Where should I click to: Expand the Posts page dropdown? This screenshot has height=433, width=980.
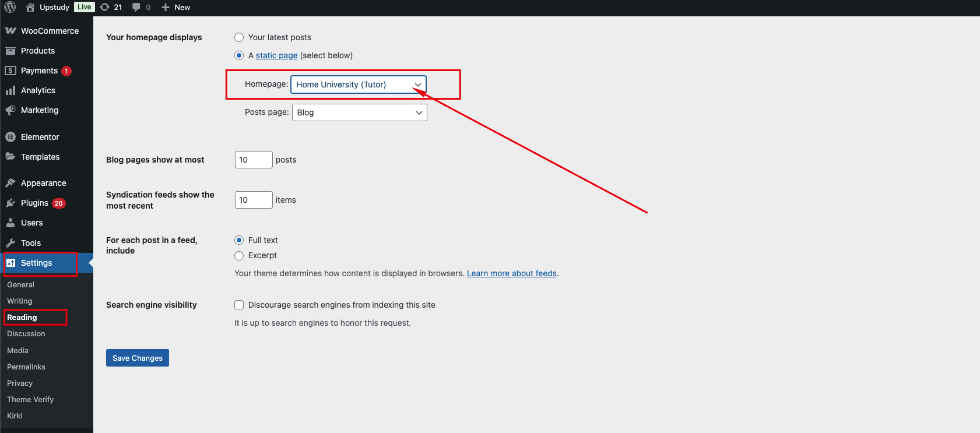click(x=359, y=112)
